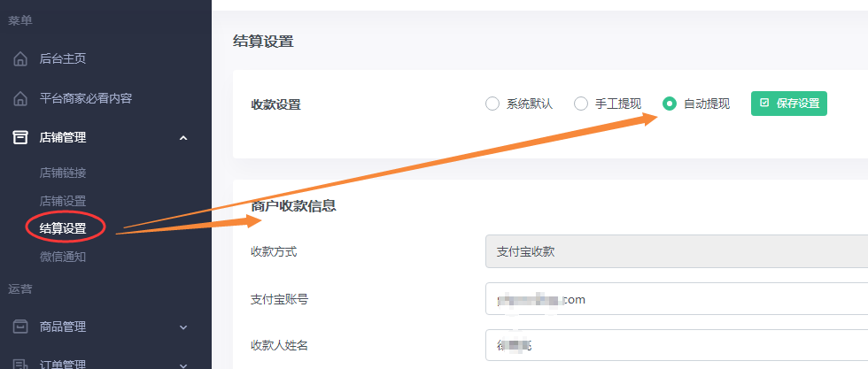This screenshot has height=369, width=868.
Task: Click the bag icon beside 商品管理
Action: click(20, 327)
